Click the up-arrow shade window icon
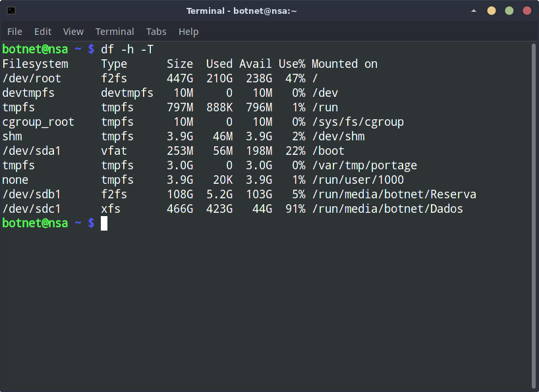This screenshot has height=392, width=539. [474, 11]
